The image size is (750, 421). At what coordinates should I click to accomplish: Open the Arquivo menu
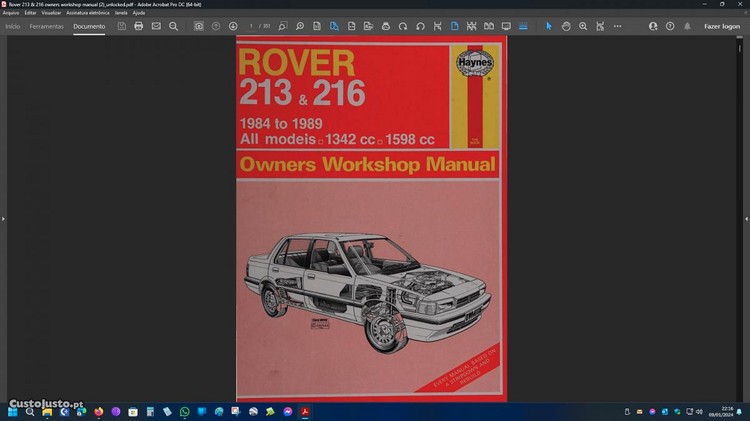point(11,13)
